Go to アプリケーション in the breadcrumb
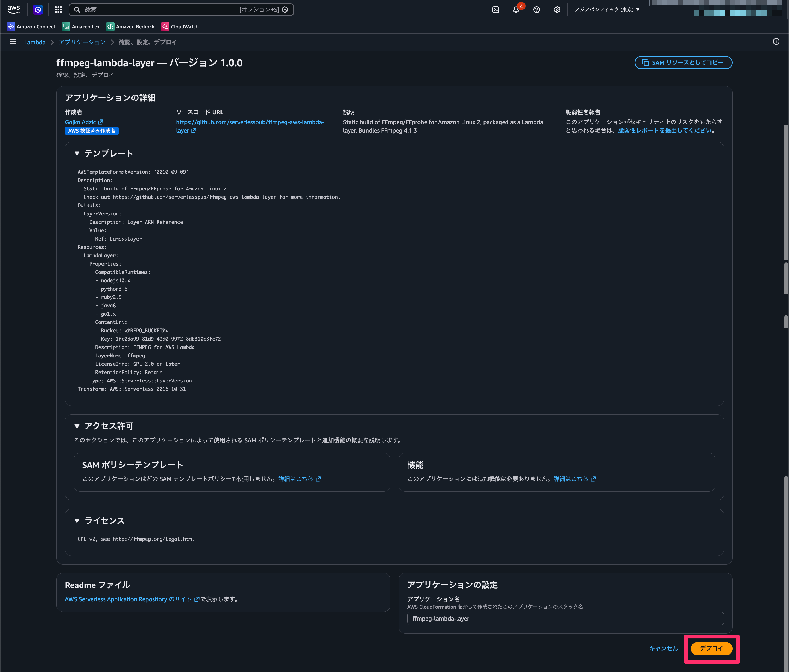 click(x=82, y=42)
